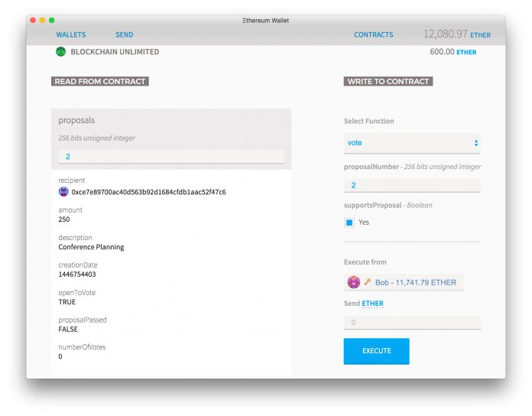Image resolution: width=532 pixels, height=416 pixels.
Task: Click the proposals index input field
Action: [x=171, y=157]
